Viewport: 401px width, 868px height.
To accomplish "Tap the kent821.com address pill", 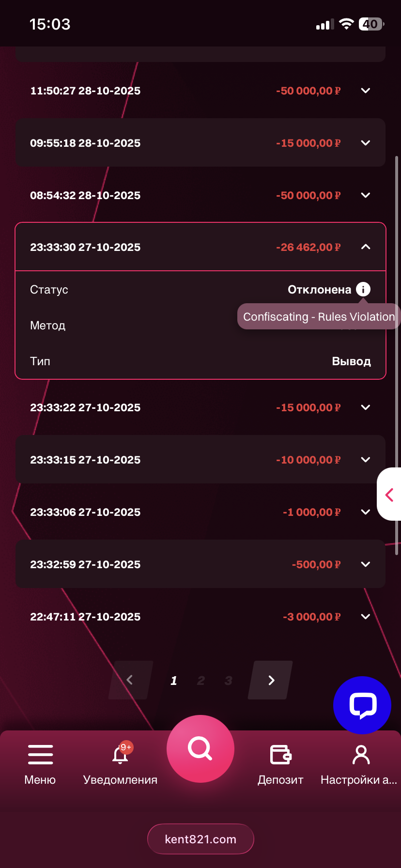I will [200, 839].
